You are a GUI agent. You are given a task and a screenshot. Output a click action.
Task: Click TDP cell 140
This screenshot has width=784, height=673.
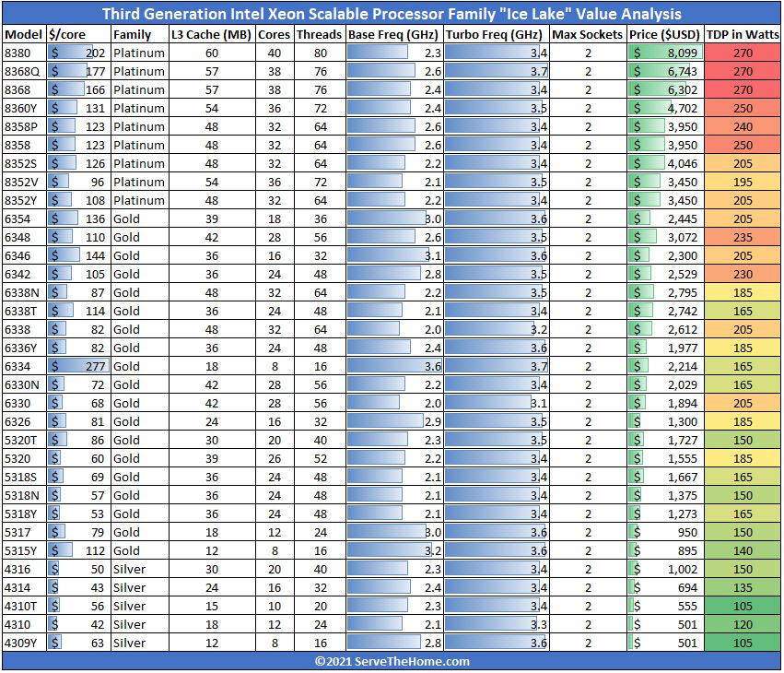(x=743, y=551)
